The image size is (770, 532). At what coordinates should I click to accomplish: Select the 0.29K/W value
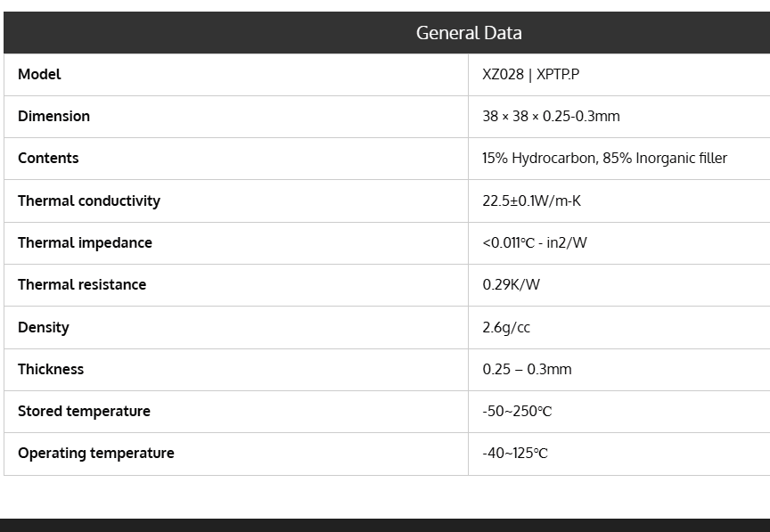click(511, 285)
